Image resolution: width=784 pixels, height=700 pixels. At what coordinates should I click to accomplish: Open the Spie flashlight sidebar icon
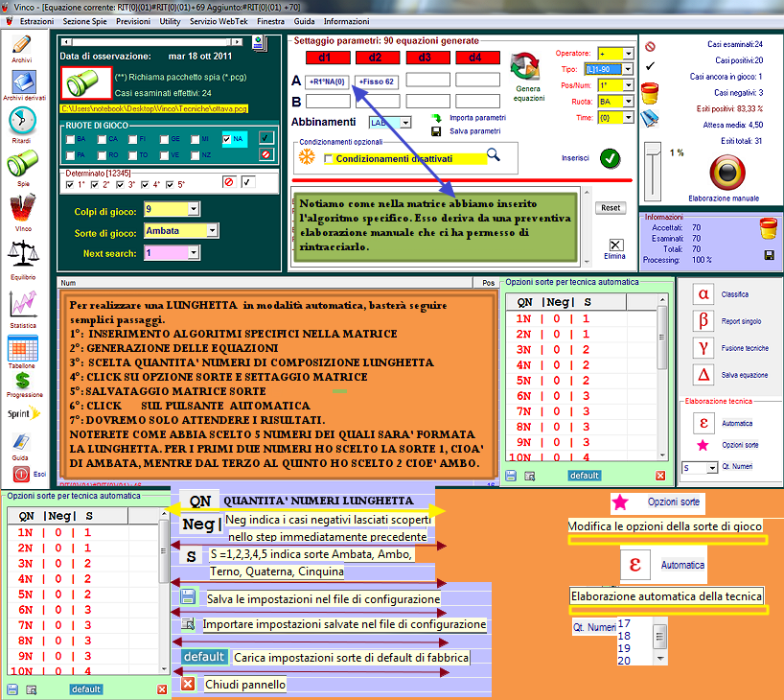tap(22, 164)
